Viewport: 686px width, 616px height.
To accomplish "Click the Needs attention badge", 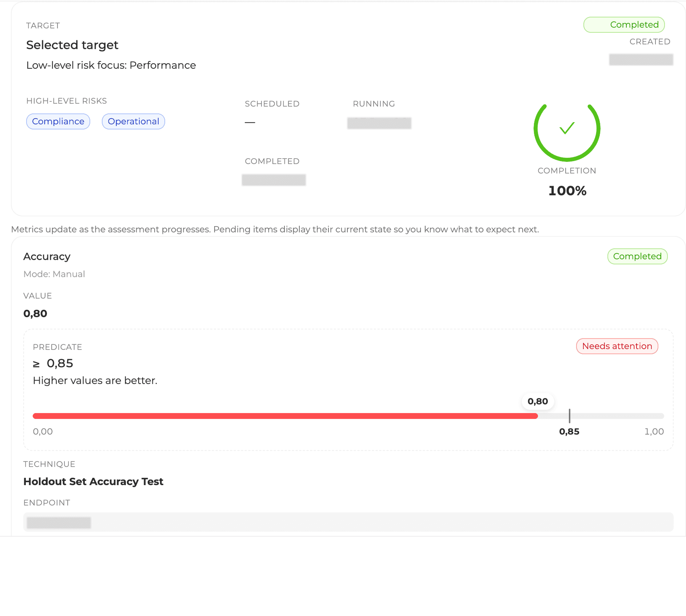I will click(617, 346).
